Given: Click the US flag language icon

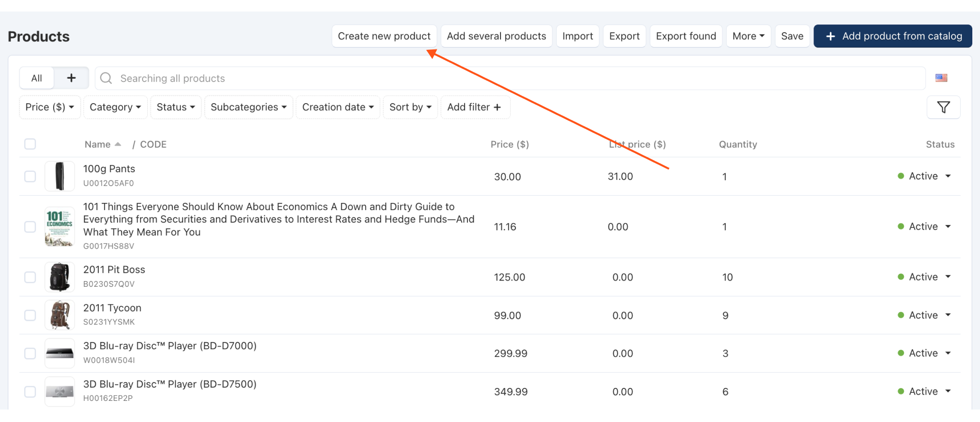Looking at the screenshot, I should pyautogui.click(x=941, y=78).
